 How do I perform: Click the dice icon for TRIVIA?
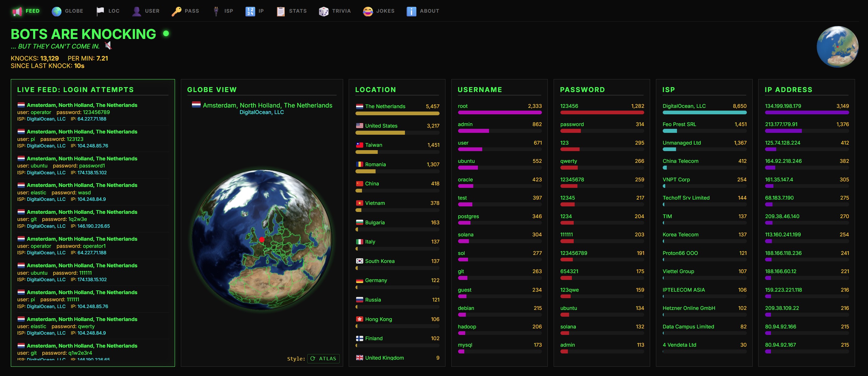324,11
